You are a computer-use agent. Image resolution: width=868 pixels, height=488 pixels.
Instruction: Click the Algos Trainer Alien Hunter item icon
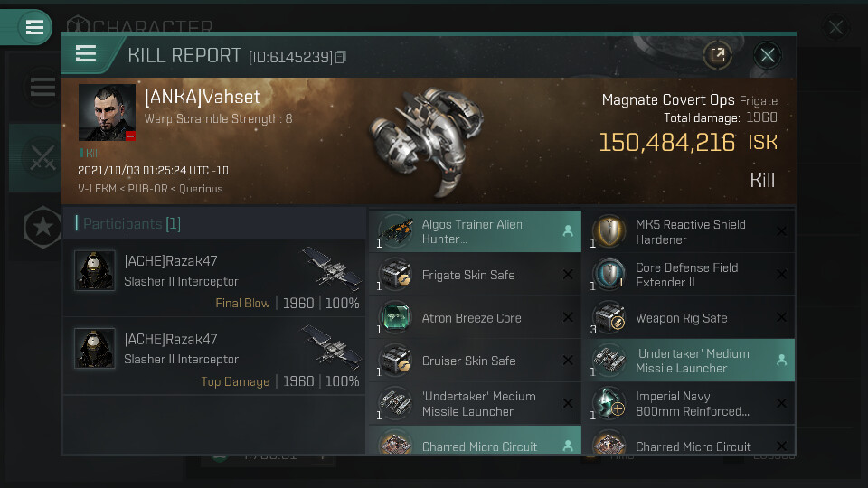[396, 230]
